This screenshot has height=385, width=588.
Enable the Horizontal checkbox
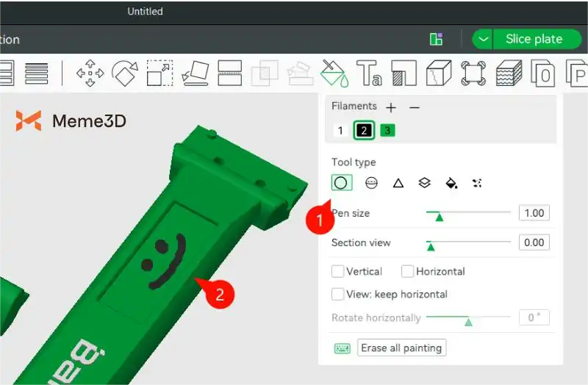[x=408, y=271]
